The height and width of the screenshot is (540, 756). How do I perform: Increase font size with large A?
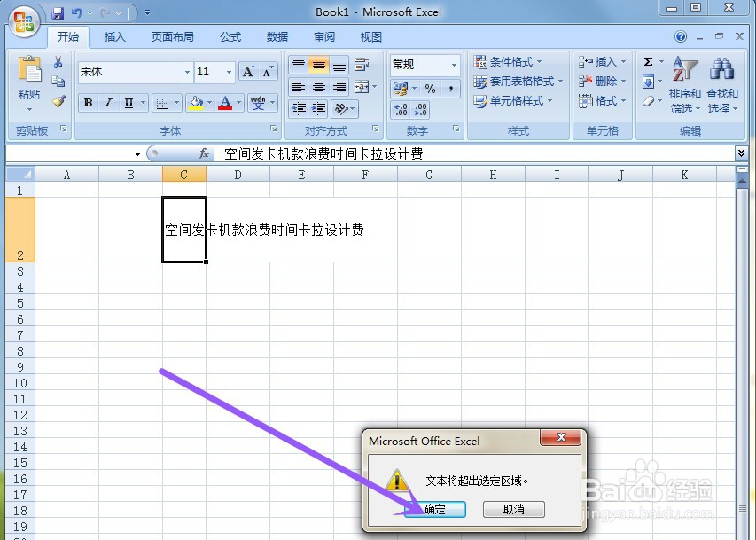tap(248, 72)
